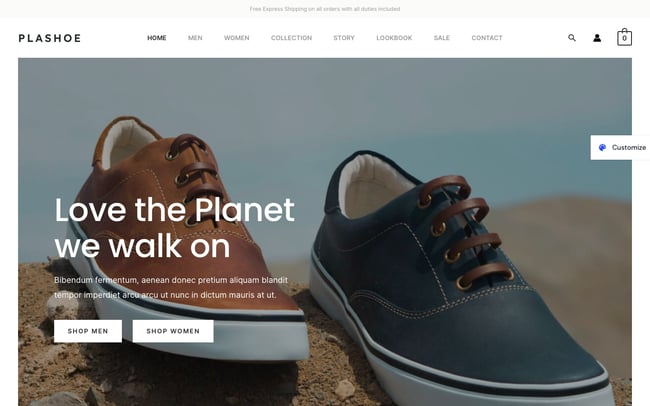Open the Women menu item
Image resolution: width=650 pixels, height=406 pixels.
[237, 38]
